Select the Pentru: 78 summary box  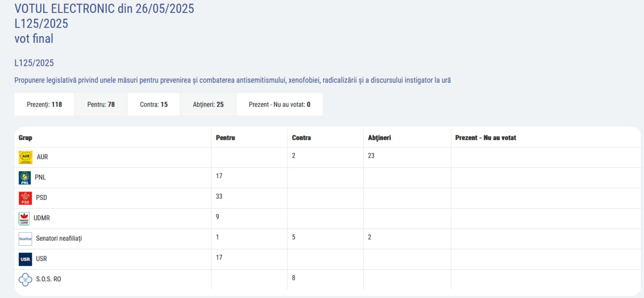click(101, 105)
